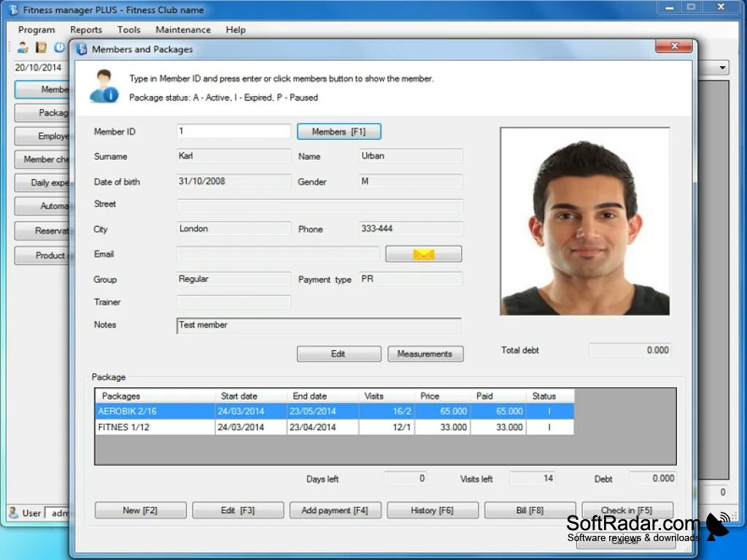The image size is (747, 560).
Task: Open the Program menu
Action: pos(36,29)
